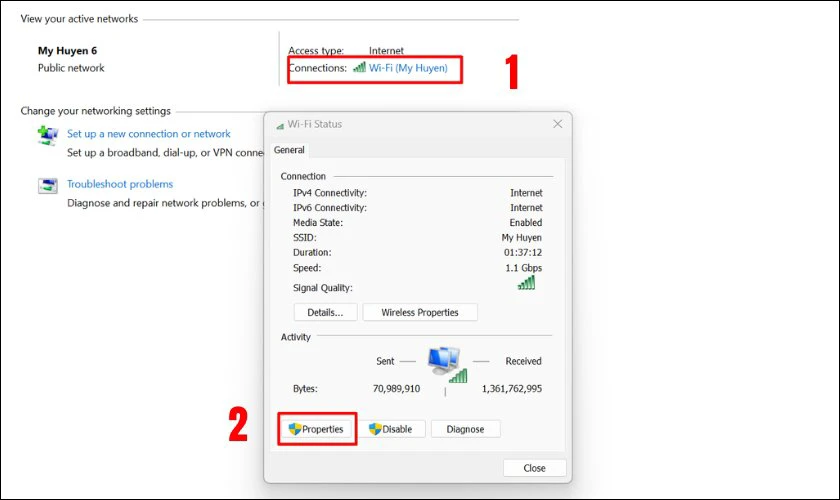Click Set up a new connection or network
Screen dimensions: 840x500
coord(148,134)
